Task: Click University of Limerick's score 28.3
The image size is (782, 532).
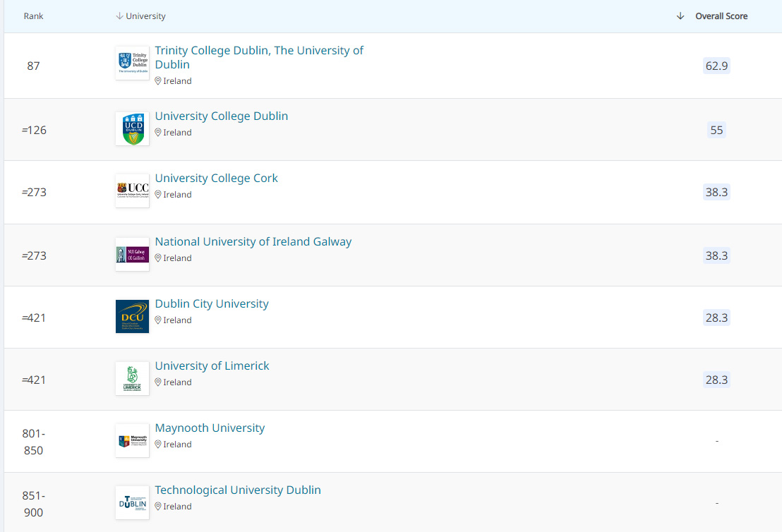Action: point(716,380)
